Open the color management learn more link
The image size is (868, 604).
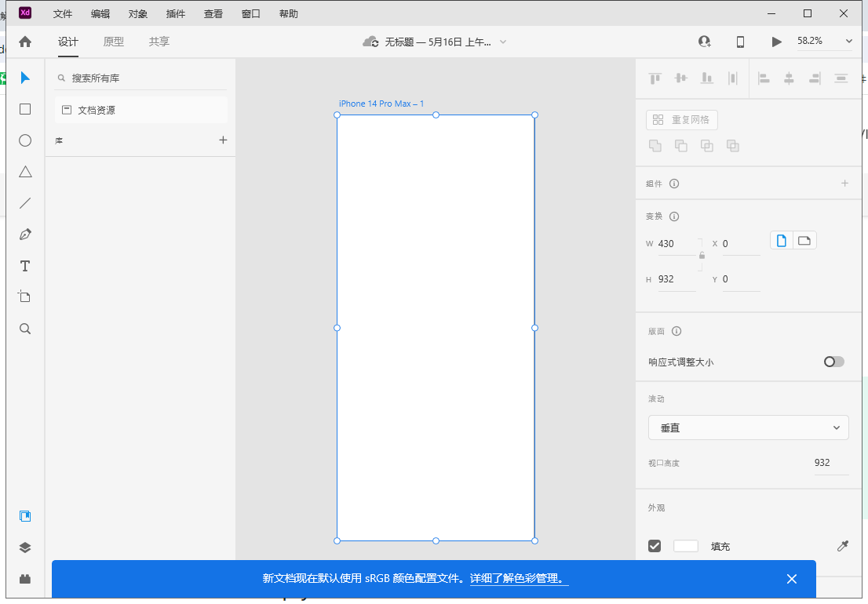pyautogui.click(x=518, y=579)
